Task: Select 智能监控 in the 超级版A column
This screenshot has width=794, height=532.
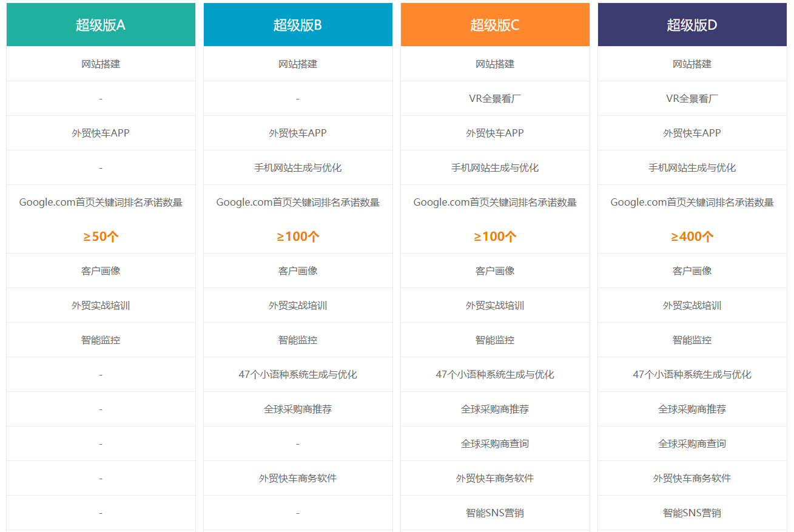Action: click(101, 340)
